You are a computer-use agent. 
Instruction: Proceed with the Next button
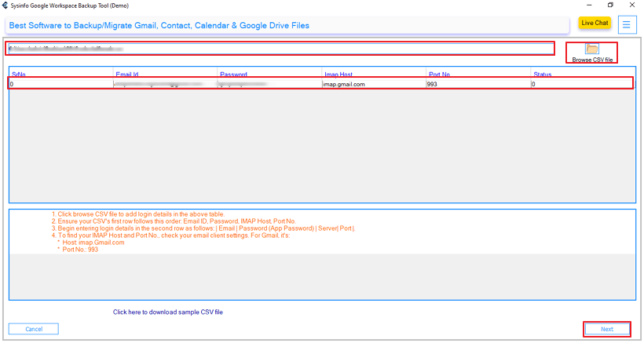(x=607, y=329)
